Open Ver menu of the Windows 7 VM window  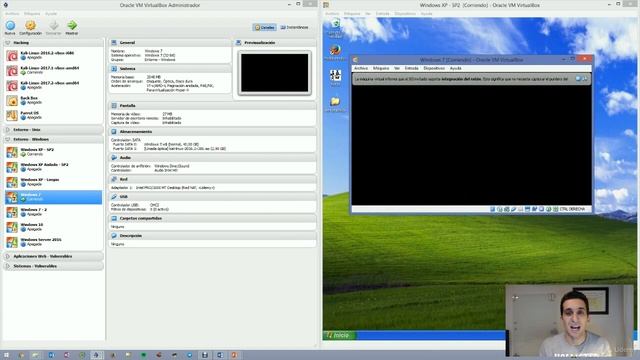[397, 68]
